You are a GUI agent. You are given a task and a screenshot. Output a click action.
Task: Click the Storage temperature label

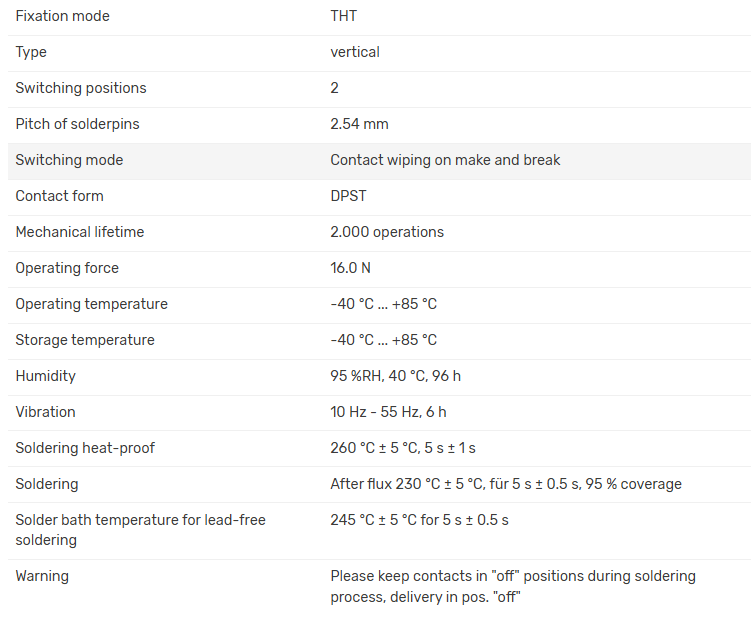pos(85,340)
